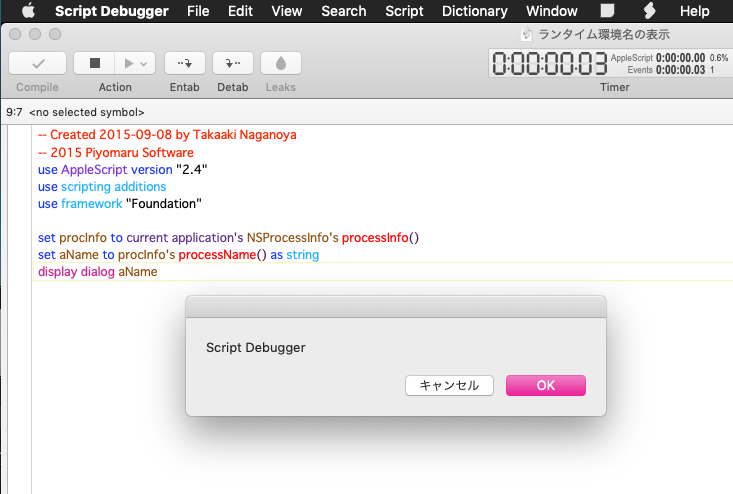
Task: Open the Apple menu
Action: click(x=29, y=11)
